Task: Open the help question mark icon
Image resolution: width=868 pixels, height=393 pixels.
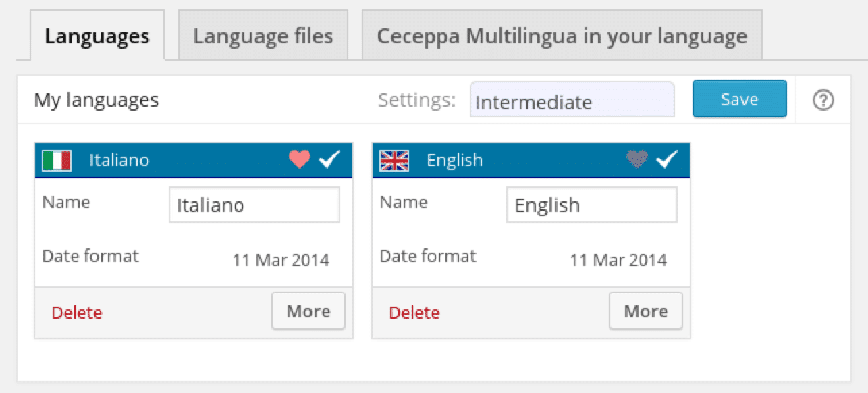Action: tap(823, 101)
